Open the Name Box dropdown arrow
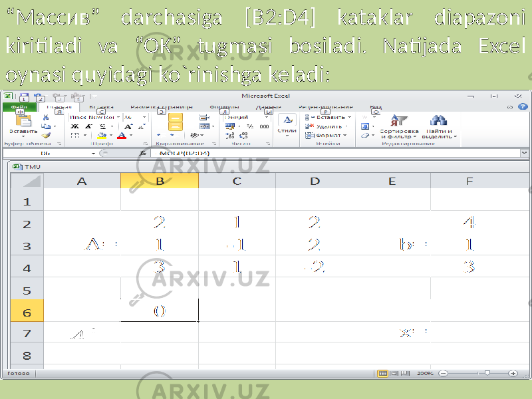 click(93, 154)
